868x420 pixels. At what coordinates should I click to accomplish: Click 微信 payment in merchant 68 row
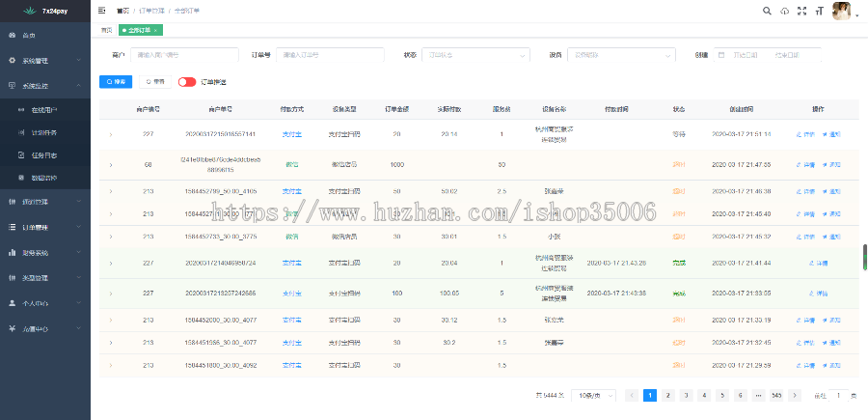291,164
